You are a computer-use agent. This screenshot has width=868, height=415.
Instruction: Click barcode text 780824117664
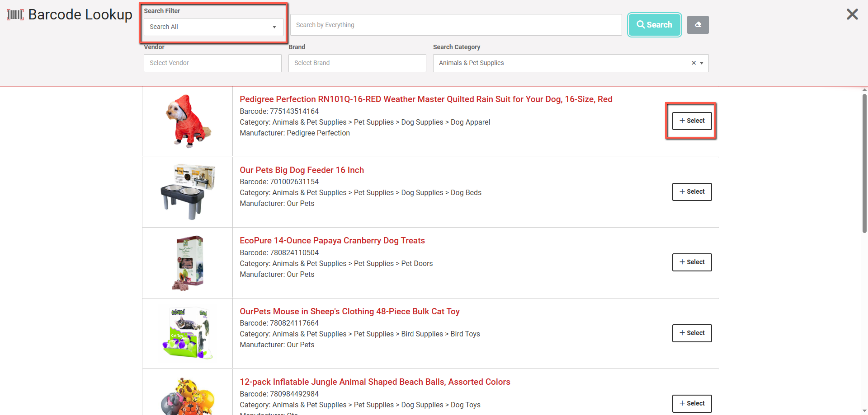click(294, 323)
